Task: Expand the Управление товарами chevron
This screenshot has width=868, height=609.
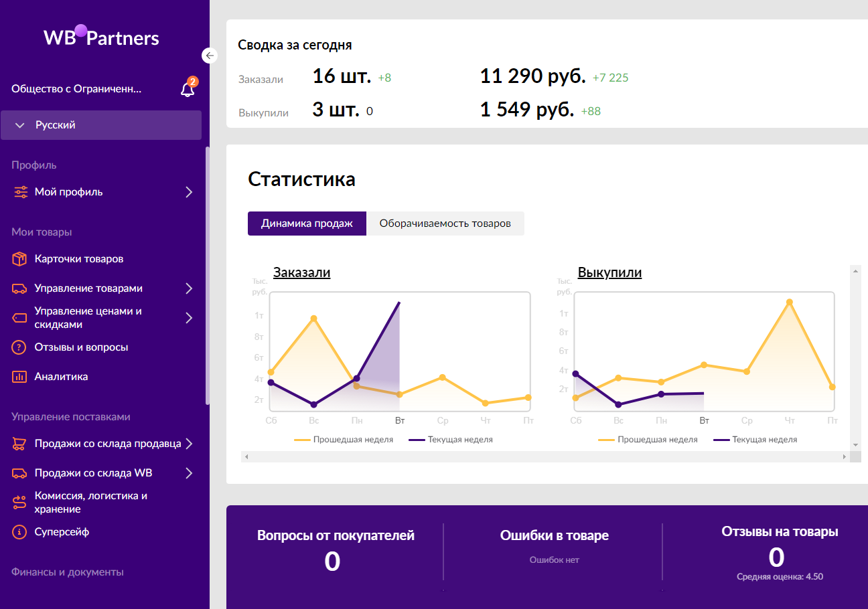Action: point(189,288)
